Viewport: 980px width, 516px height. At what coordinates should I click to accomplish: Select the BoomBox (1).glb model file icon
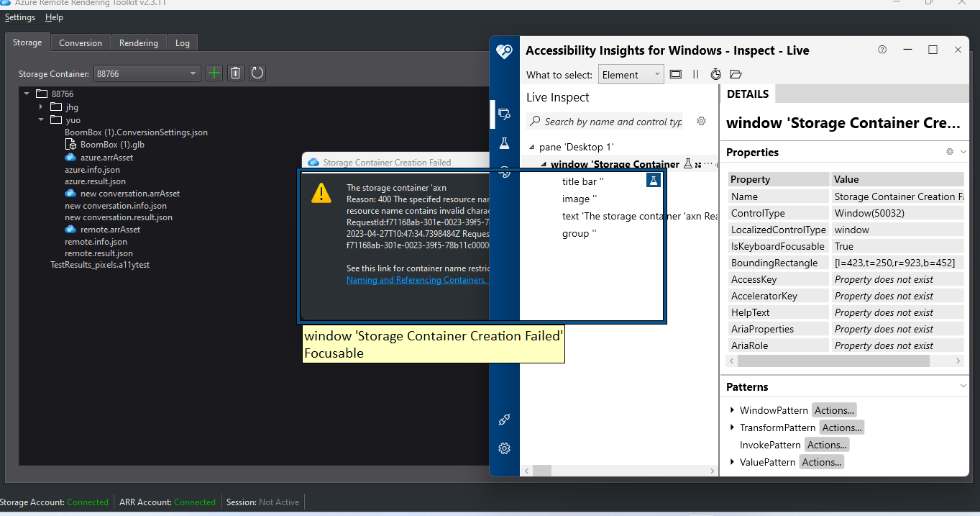point(70,145)
